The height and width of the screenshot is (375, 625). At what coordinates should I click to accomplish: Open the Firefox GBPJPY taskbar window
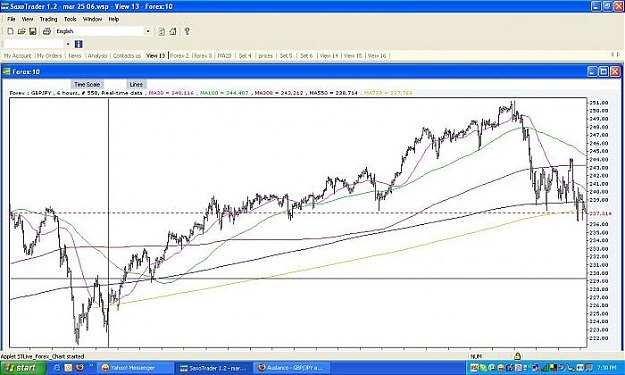pos(292,367)
